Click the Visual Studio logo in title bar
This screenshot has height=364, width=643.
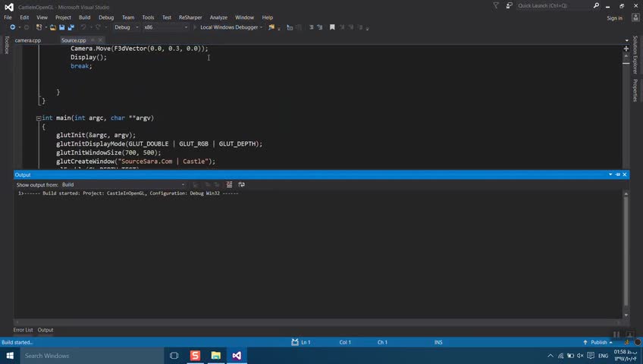click(x=8, y=7)
